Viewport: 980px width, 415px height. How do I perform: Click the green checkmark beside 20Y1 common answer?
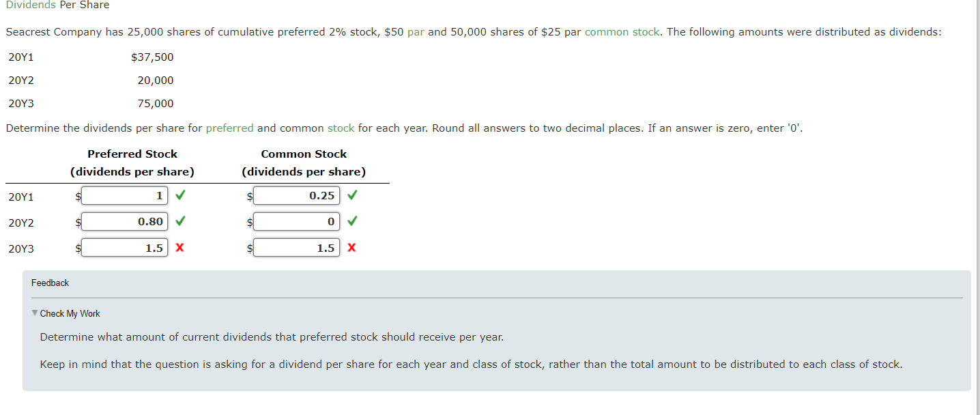click(x=352, y=195)
